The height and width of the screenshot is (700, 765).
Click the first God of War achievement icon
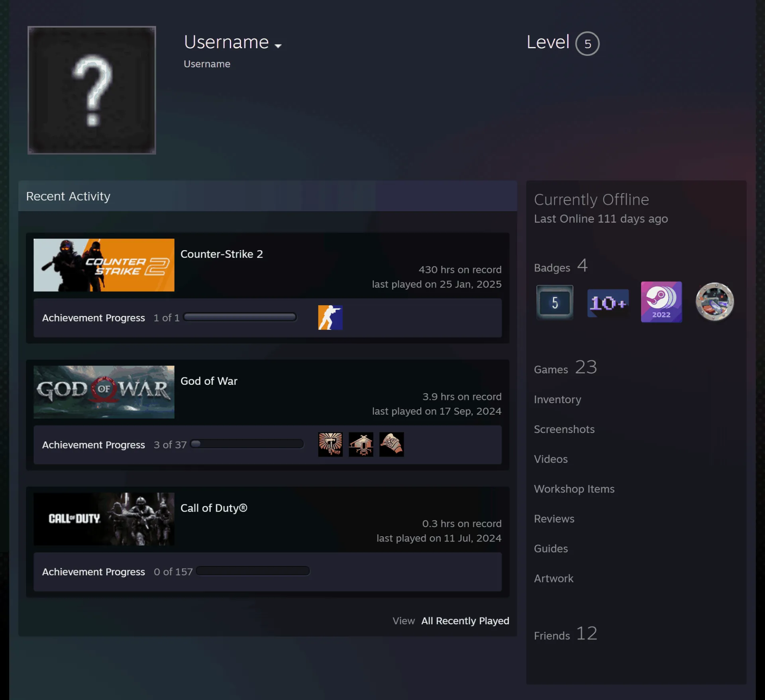tap(330, 444)
